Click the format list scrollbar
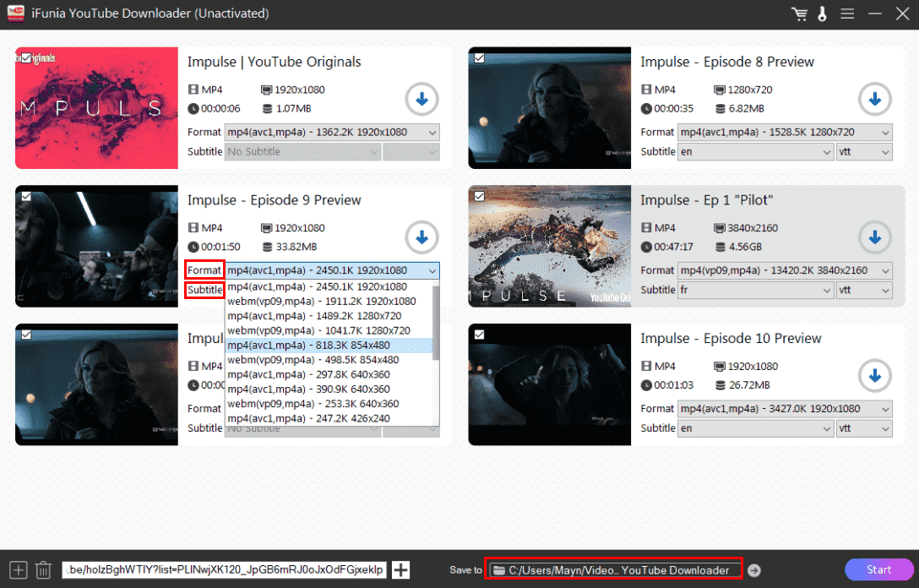This screenshot has height=588, width=919. [436, 321]
